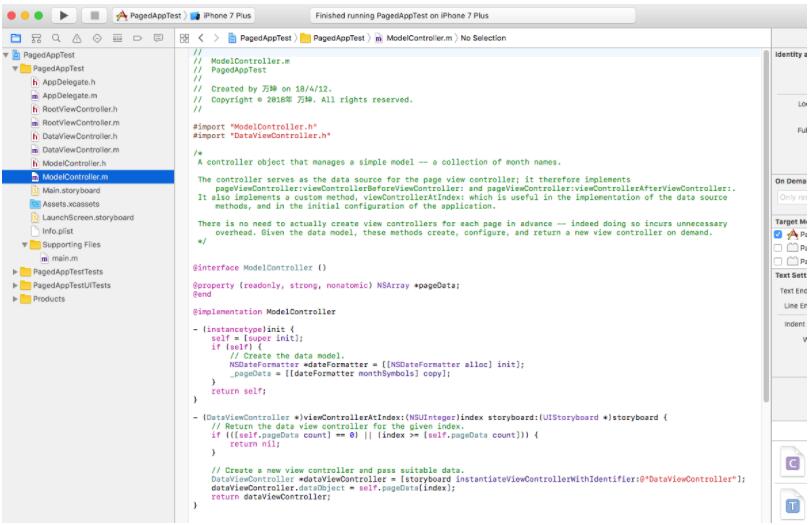This screenshot has height=525, width=811.
Task: Select AppDelegate.h in navigator
Action: [x=88, y=82]
